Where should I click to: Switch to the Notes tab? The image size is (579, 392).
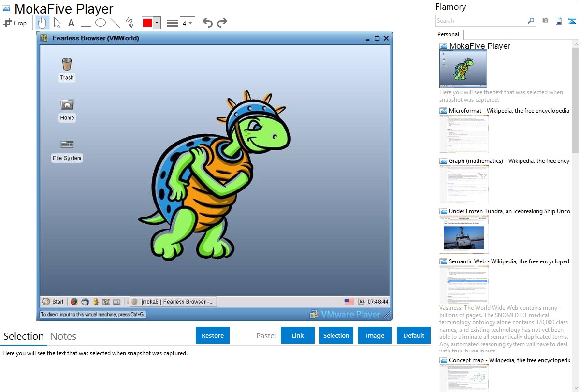coord(63,336)
